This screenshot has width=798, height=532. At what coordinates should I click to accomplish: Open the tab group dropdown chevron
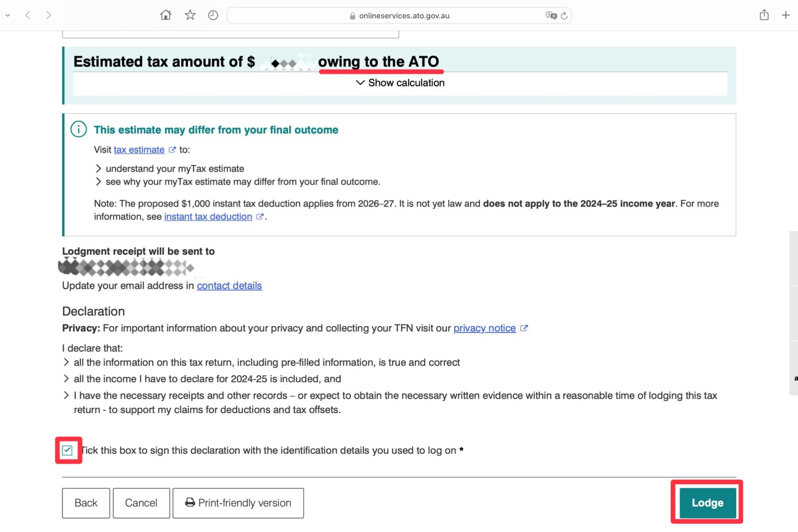point(7,15)
